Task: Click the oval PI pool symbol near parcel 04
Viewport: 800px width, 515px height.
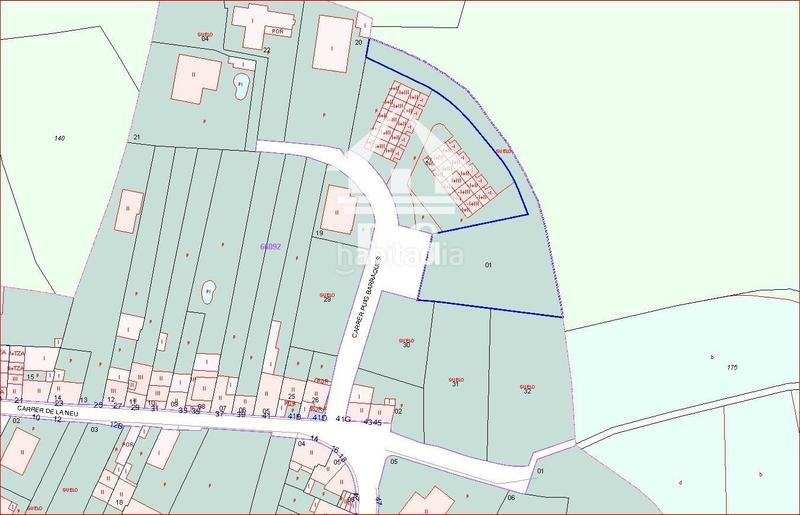Action: (241, 86)
